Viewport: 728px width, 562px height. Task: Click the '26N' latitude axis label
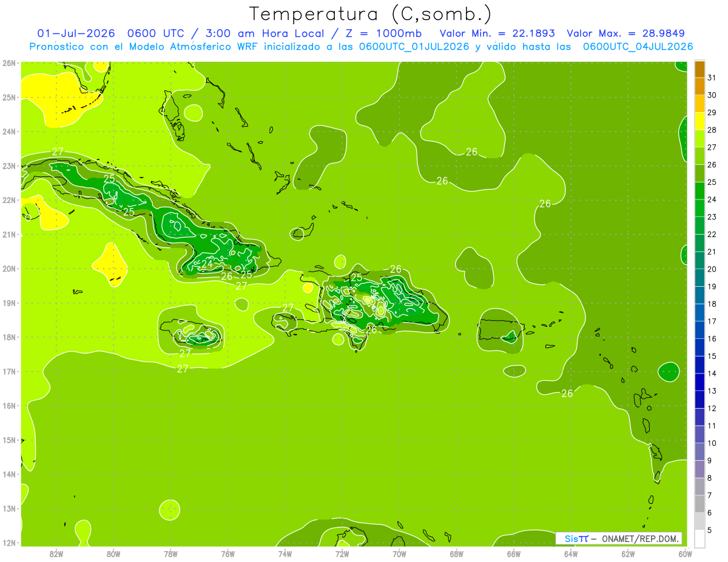pos(9,63)
